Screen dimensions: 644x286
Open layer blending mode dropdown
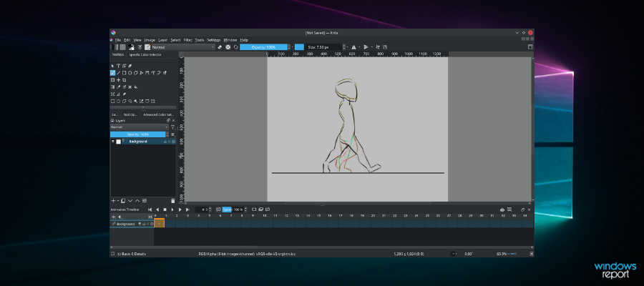click(x=140, y=127)
